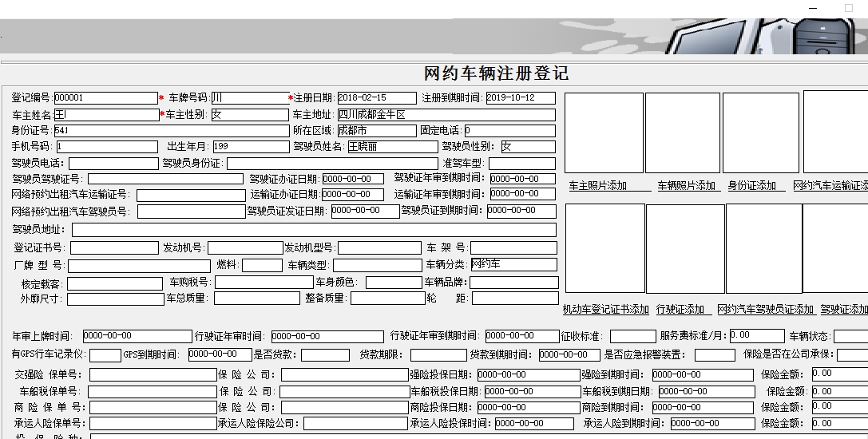Click the 所在区域 field showing 成都市
This screenshot has width=868, height=439.
376,131
